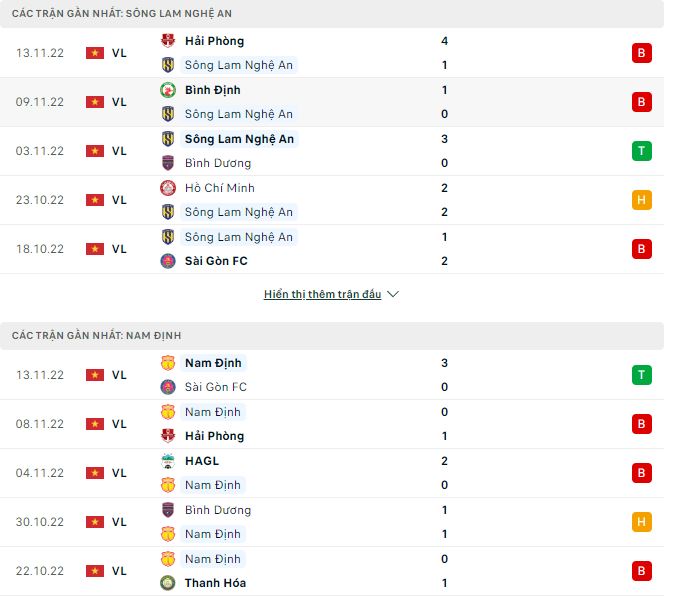Click VL league label on 22.10.22 row
This screenshot has height=597, width=673.
point(119,571)
